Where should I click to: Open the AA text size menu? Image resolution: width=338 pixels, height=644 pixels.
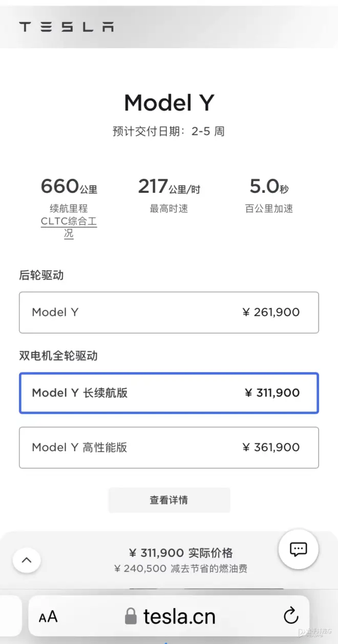click(x=48, y=616)
